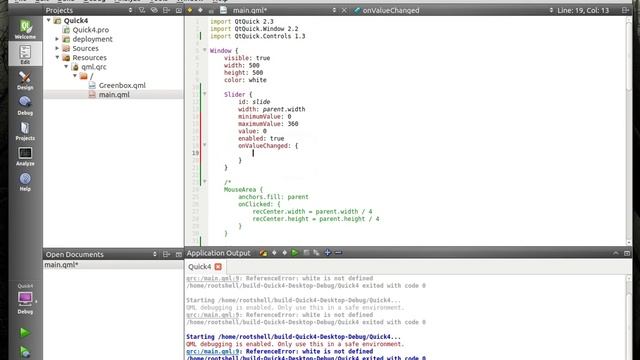Image resolution: width=640 pixels, height=360 pixels.
Task: Go forward in the editor navigation history
Action: [200, 10]
